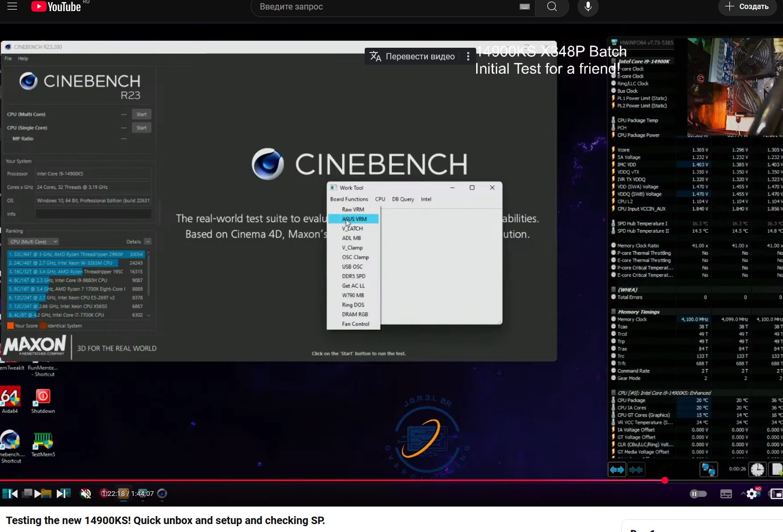Switch to miniplayer mode
Screen dimensions: 783x532
pos(776,494)
